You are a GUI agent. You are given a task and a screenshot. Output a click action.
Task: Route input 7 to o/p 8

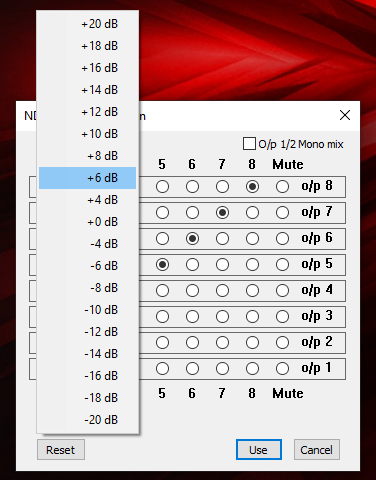(x=222, y=187)
